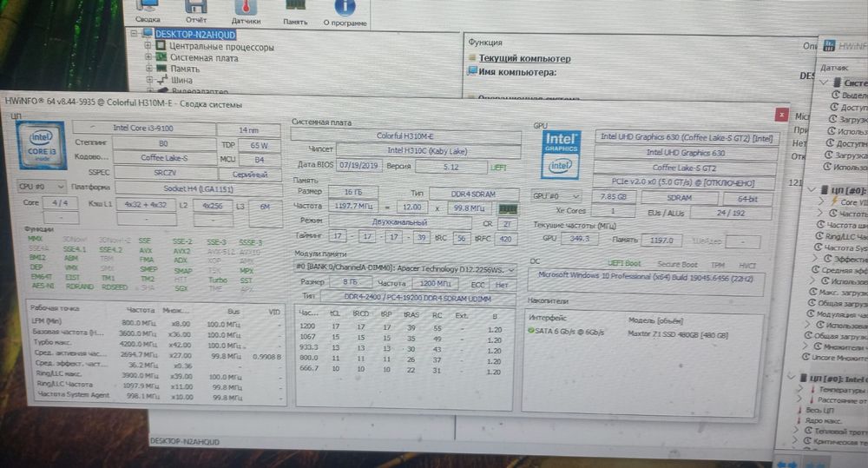Open the Сводка summary toolbar button
The width and height of the screenshot is (868, 468).
148,11
